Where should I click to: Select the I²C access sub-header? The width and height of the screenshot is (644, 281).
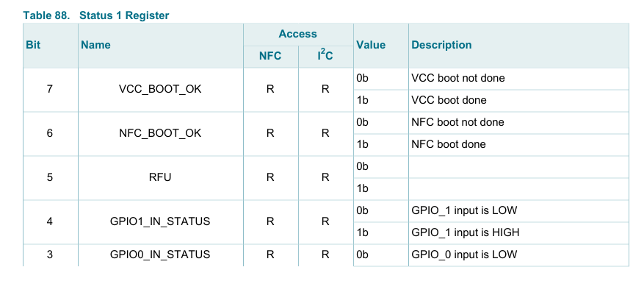[x=325, y=55]
